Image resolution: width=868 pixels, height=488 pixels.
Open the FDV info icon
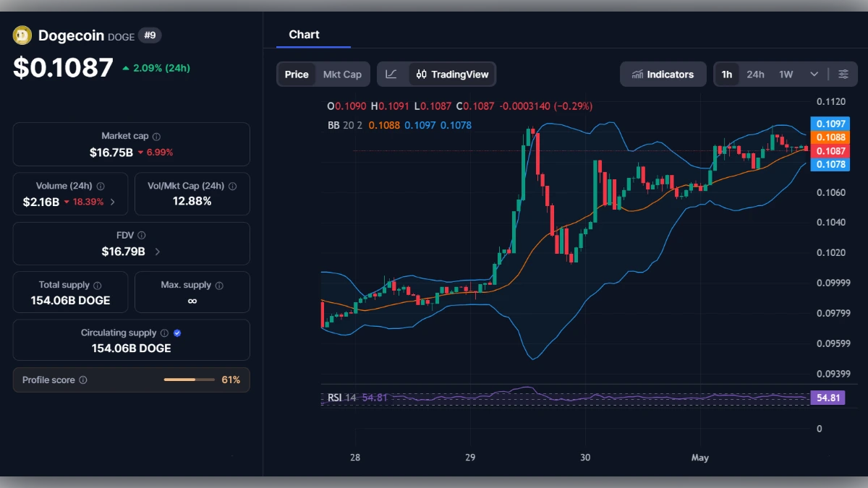point(142,236)
